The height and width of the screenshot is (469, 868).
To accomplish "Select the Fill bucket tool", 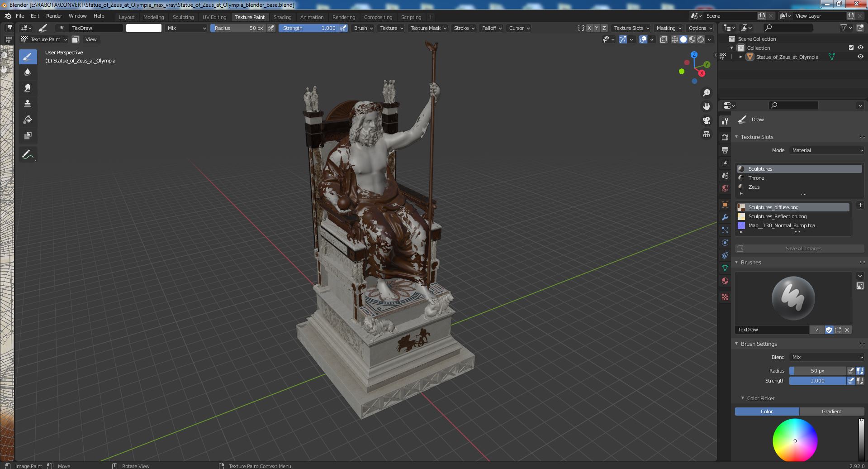I will (28, 120).
